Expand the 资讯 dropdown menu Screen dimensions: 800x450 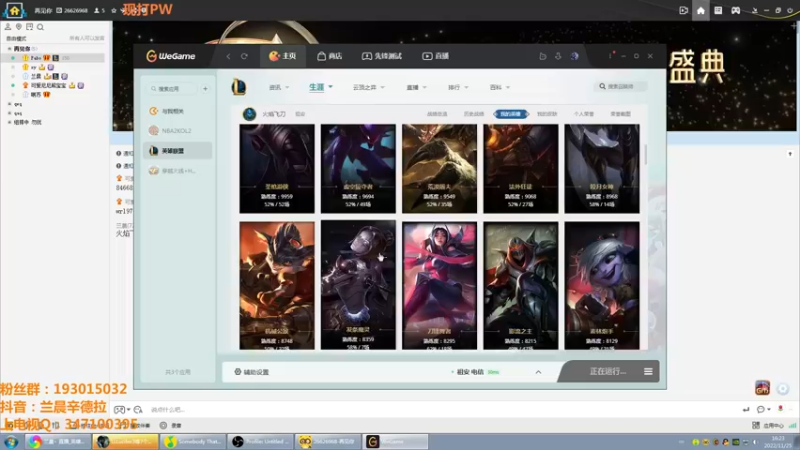279,87
